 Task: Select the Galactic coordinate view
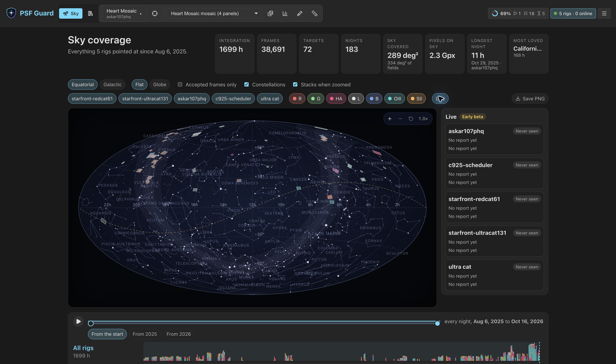112,85
